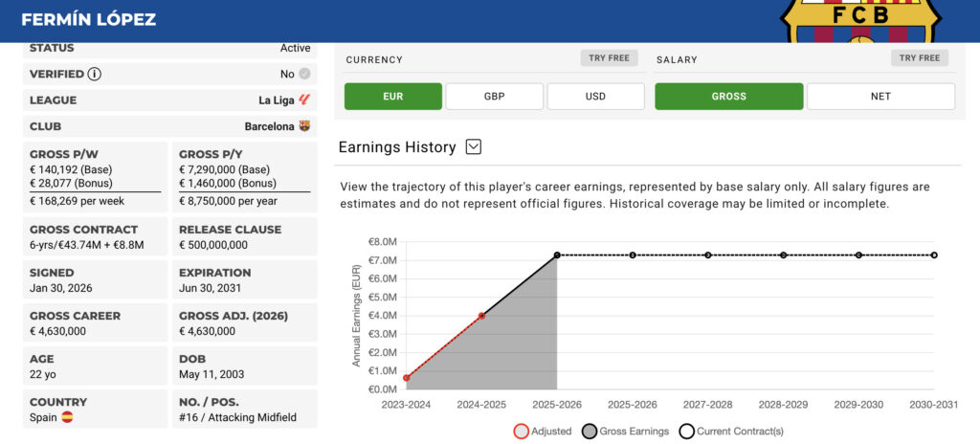Click the Spain flag icon
Screen dimensions: 980x444
pos(67,417)
